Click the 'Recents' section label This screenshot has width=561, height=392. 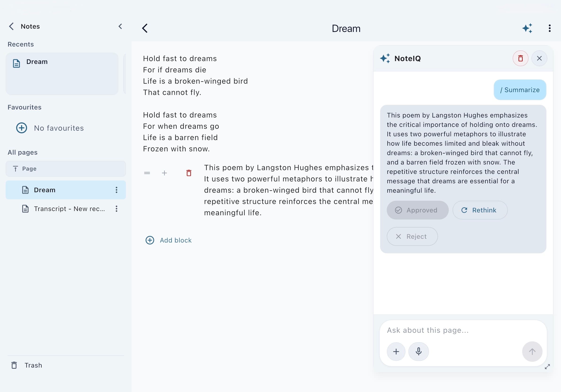(x=21, y=44)
